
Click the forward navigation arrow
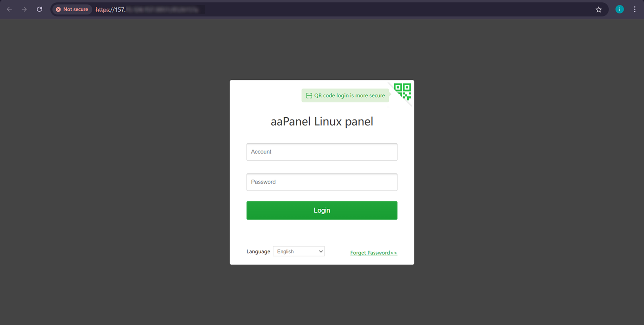pos(24,9)
